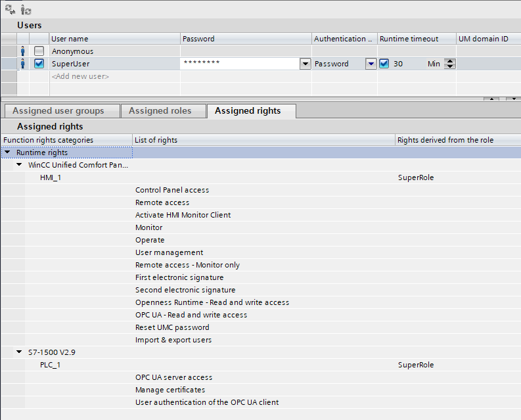Collapse the Runtime rights category
The height and width of the screenshot is (420, 521).
coord(7,152)
